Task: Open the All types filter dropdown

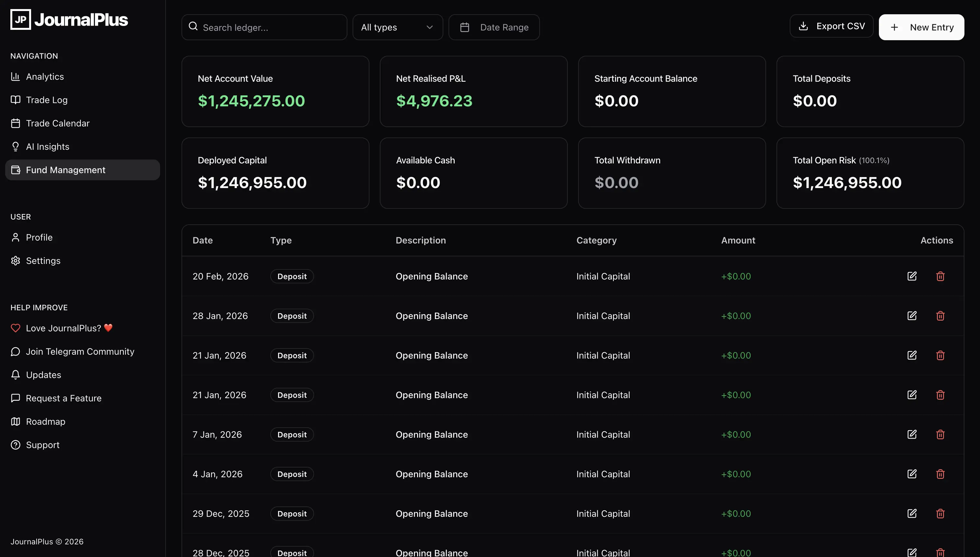Action: [x=397, y=27]
